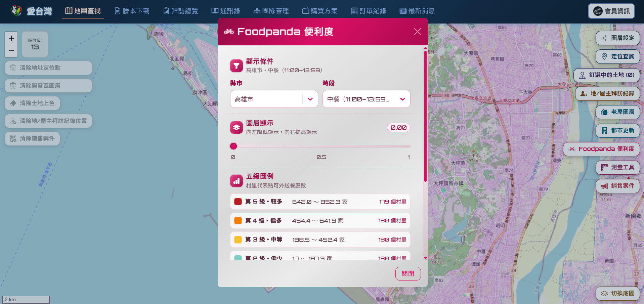The width and height of the screenshot is (644, 304).
Task: Open 會員資訊 member info button
Action: click(611, 11)
